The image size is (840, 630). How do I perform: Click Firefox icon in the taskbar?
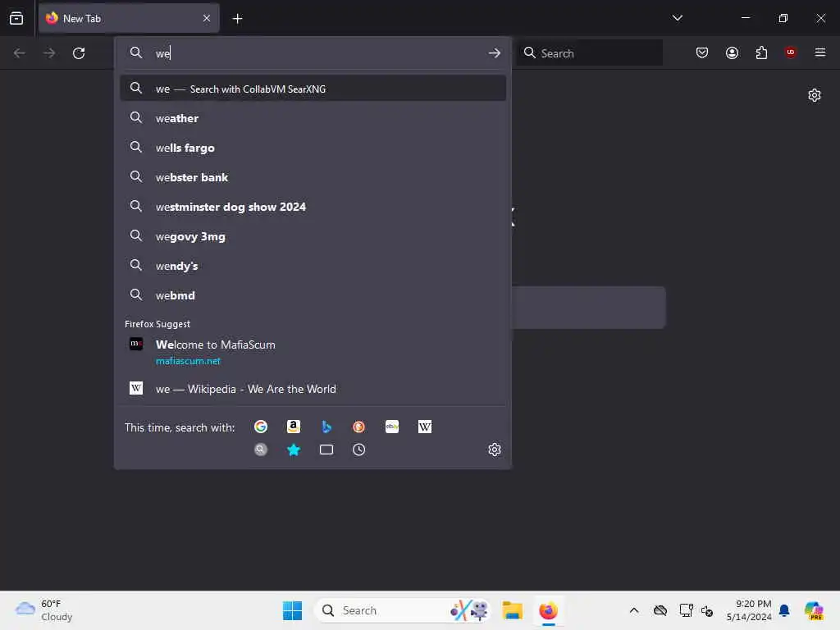(x=548, y=610)
